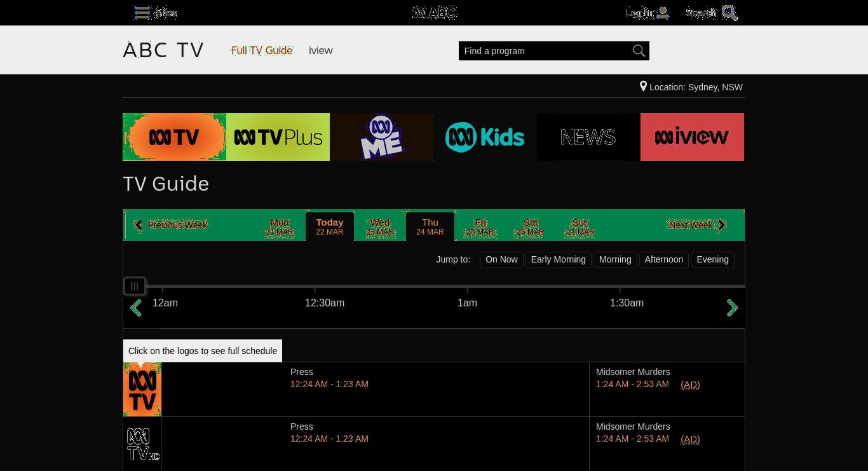Click the Find a program field
Viewport: 868px width, 471px height.
[545, 51]
